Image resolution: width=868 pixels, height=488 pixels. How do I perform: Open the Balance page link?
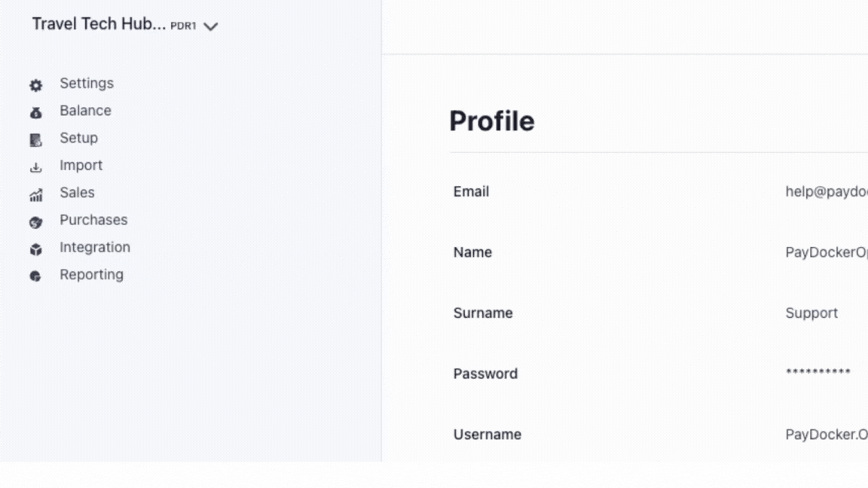pyautogui.click(x=85, y=111)
